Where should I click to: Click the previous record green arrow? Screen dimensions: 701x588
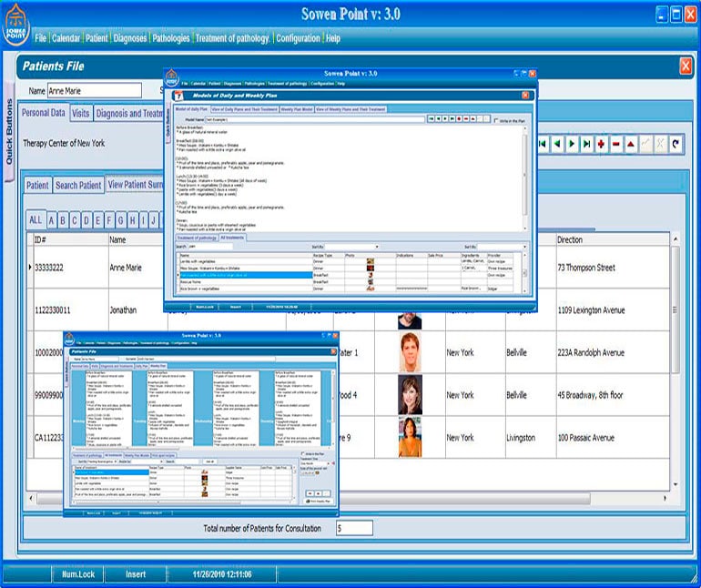coord(558,144)
